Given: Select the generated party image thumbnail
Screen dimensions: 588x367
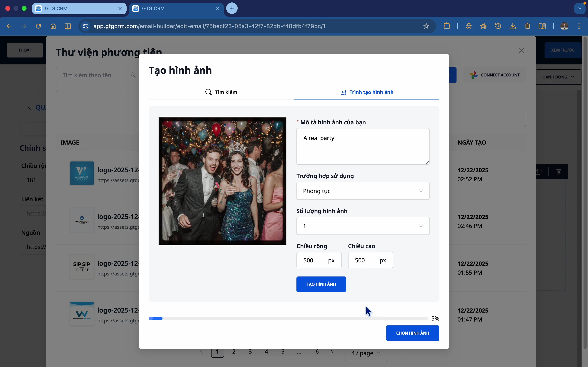Looking at the screenshot, I should pos(222,181).
